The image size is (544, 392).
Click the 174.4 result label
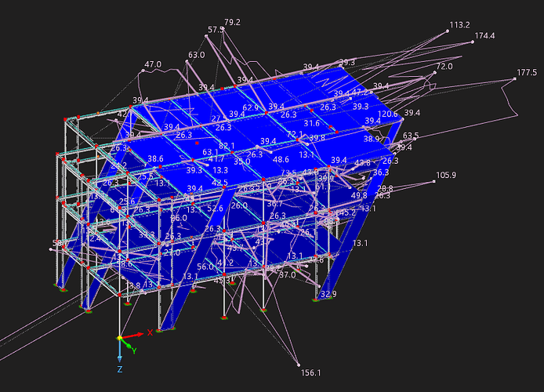click(485, 36)
